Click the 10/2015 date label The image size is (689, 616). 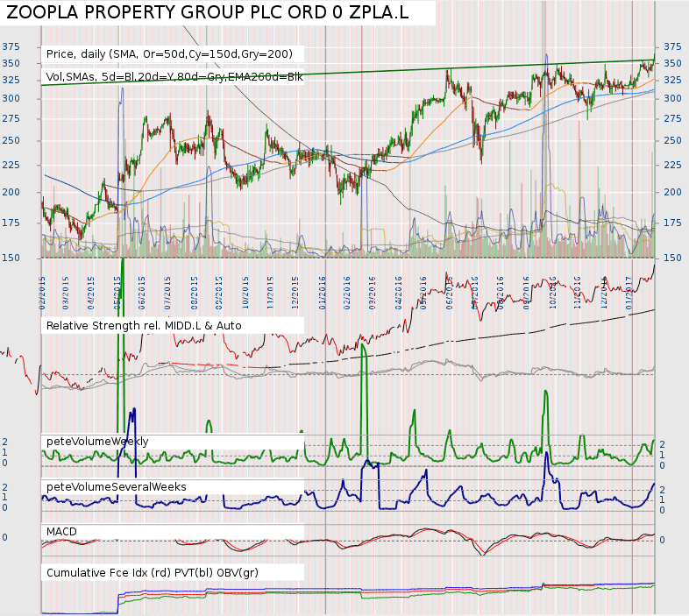[245, 293]
